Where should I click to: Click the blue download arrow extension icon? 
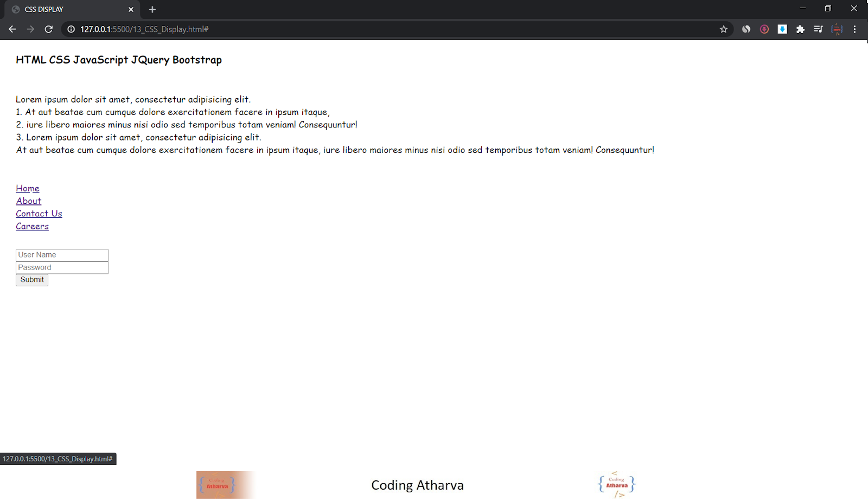click(782, 29)
